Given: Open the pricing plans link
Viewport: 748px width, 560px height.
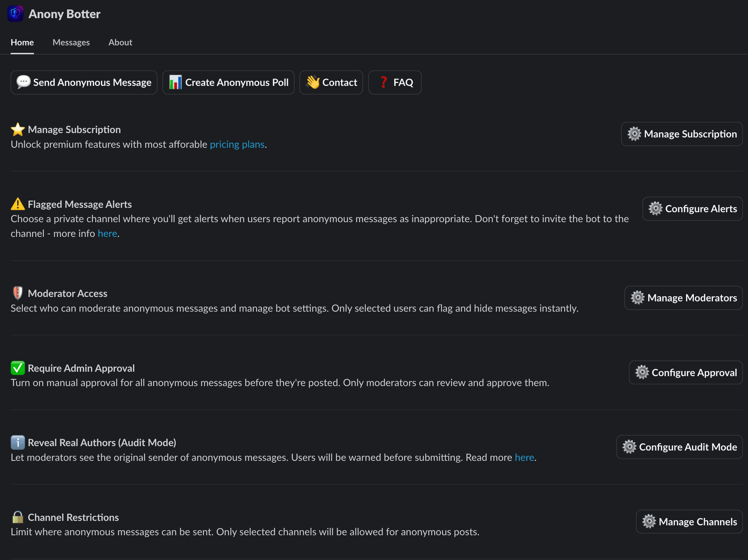Looking at the screenshot, I should pyautogui.click(x=237, y=144).
